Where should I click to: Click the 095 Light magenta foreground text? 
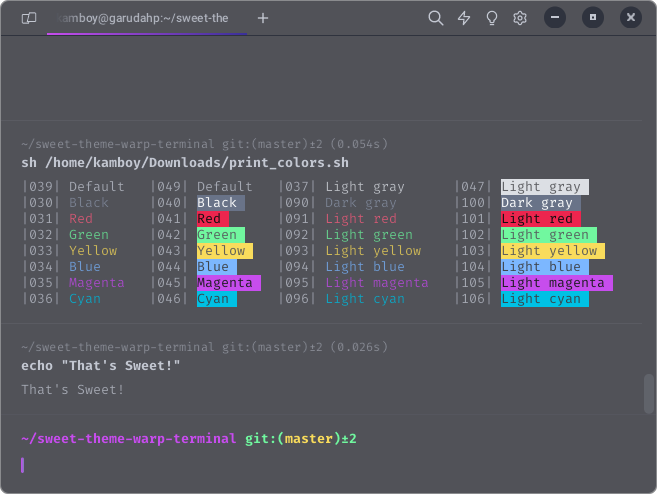click(x=377, y=283)
